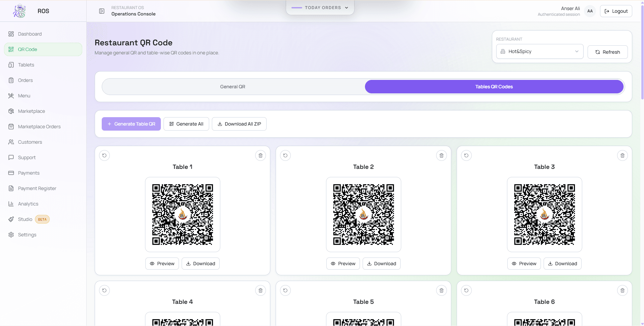Preview the Table 1 QR code
Screen dimensions: 644x326
162,264
